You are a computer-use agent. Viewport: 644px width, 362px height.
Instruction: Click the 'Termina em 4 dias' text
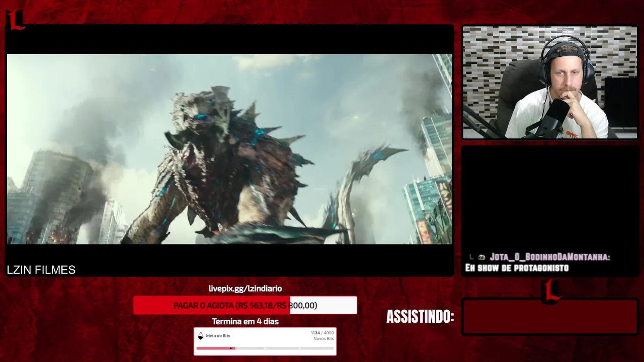tap(245, 321)
